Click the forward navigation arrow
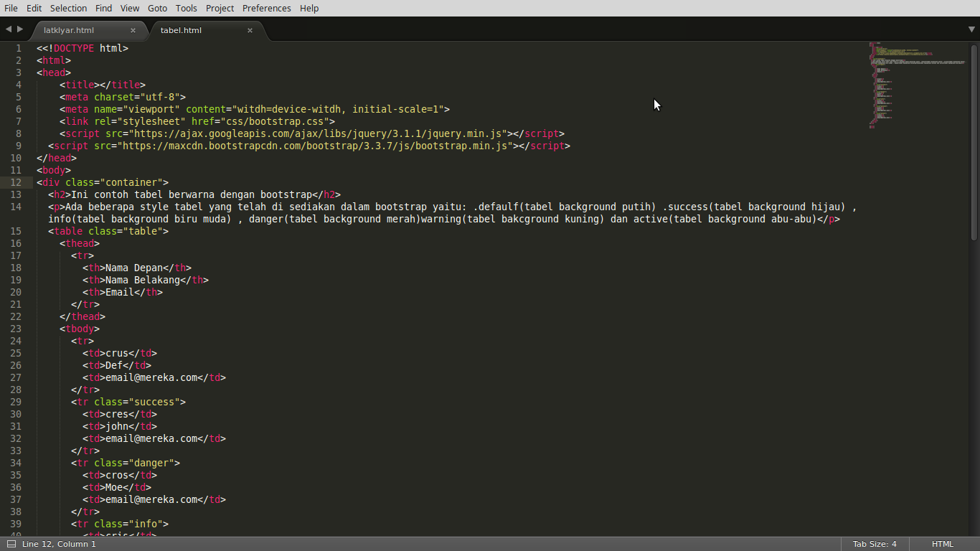Viewport: 980px width, 551px height. tap(19, 29)
